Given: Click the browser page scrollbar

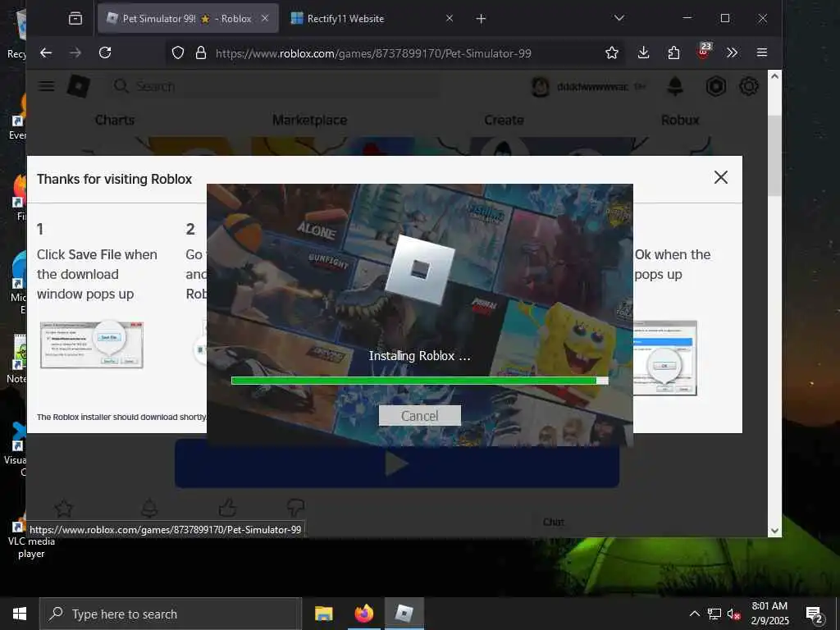Looking at the screenshot, I should tap(774, 155).
